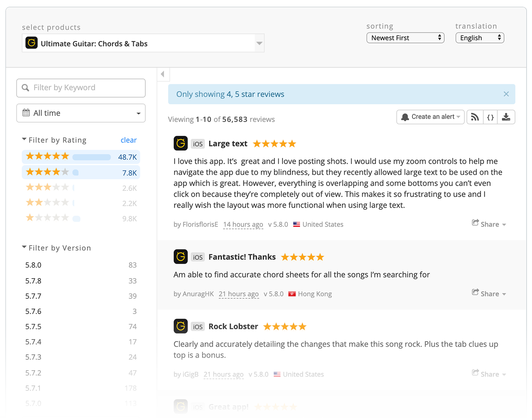Download reviews using the export icon
Viewport: 532px width, 420px height.
tap(506, 117)
